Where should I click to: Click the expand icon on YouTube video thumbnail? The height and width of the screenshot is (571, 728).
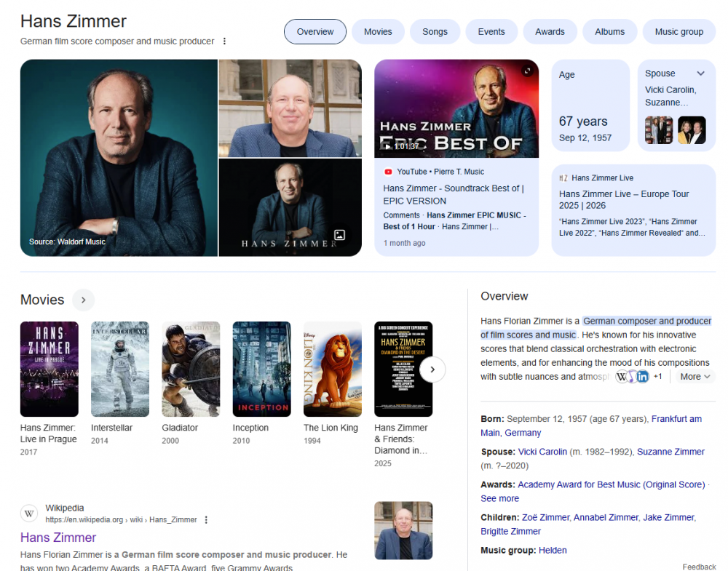(x=527, y=71)
